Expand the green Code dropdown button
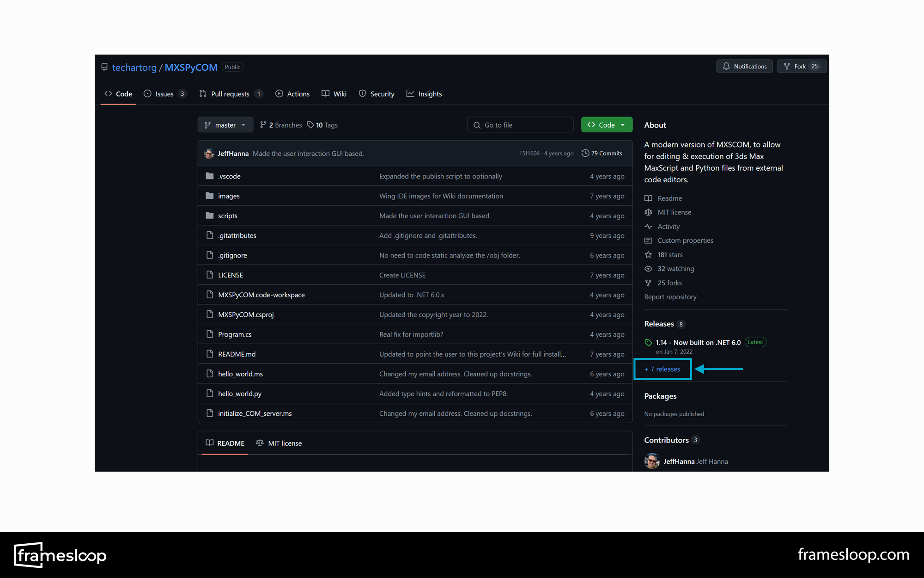Image resolution: width=924 pixels, height=578 pixels. click(x=607, y=125)
